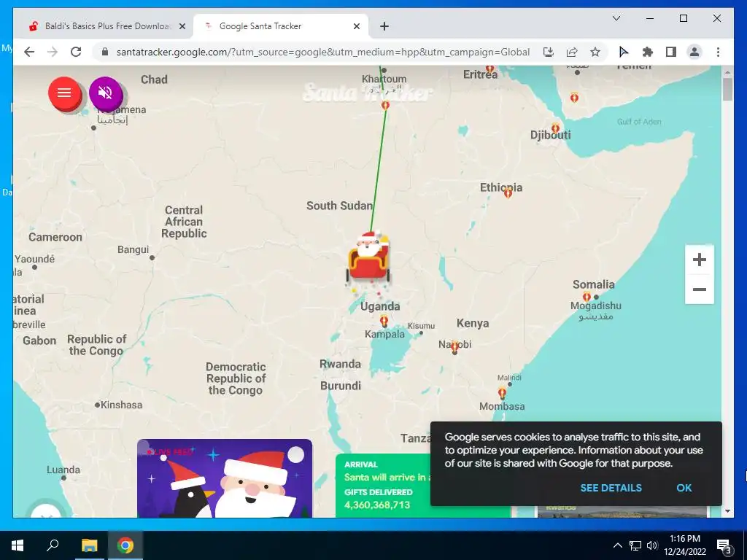Open the notification center icon
This screenshot has width=747, height=560.
click(x=724, y=546)
